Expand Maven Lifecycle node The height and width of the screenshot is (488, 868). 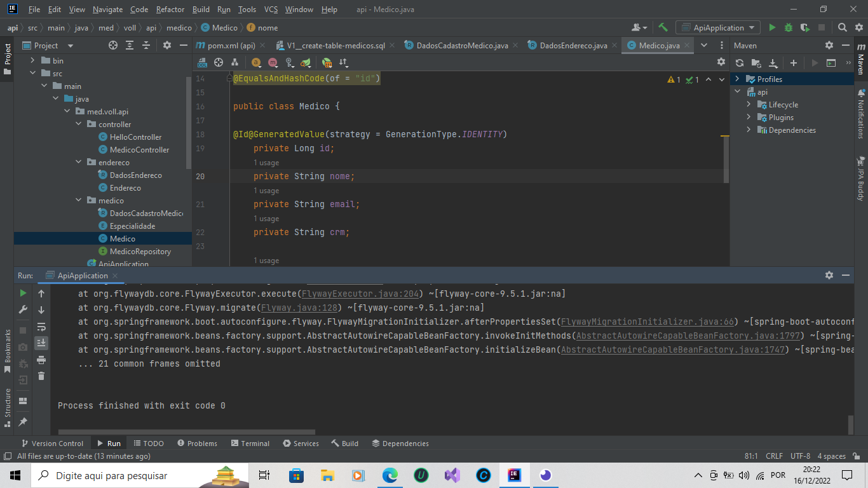click(x=749, y=104)
